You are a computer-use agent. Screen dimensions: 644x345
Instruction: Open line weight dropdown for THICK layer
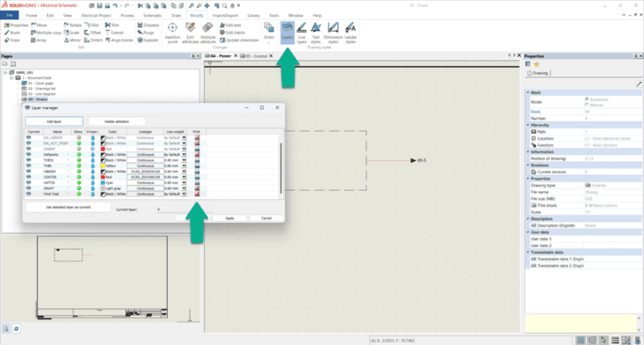184,160
